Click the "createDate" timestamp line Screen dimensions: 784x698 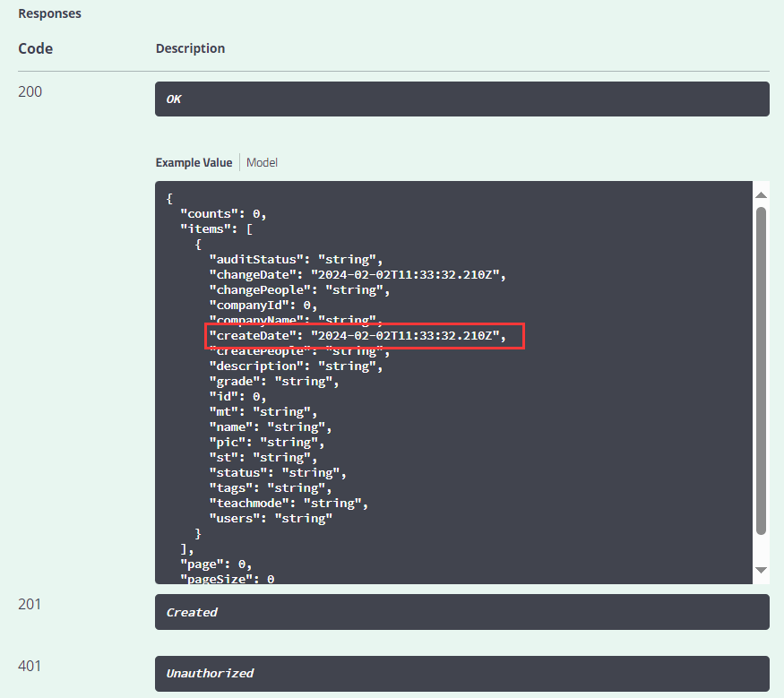click(358, 336)
